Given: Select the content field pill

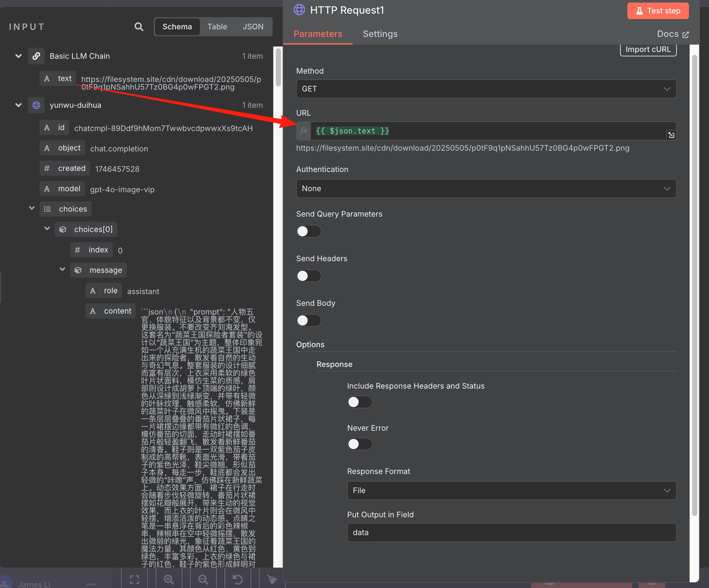Looking at the screenshot, I should coord(110,311).
